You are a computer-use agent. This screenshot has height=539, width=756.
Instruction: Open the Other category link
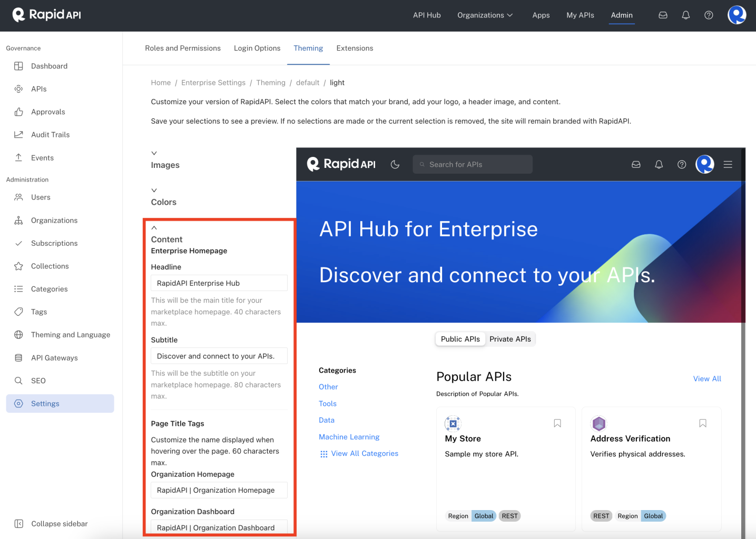[x=328, y=387]
